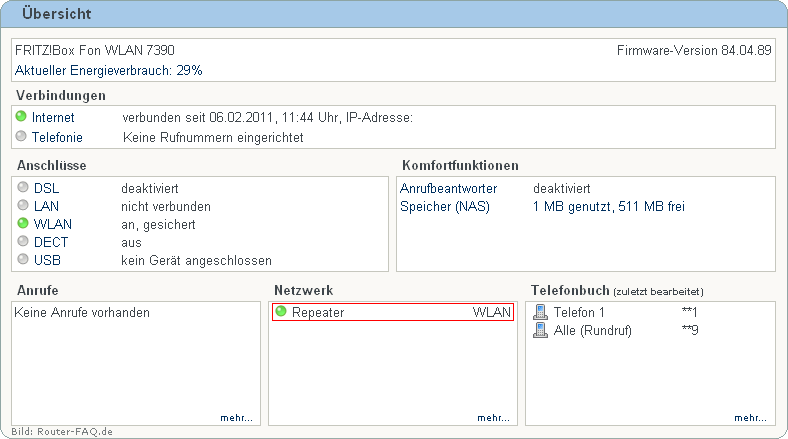The image size is (788, 439).
Task: Open the USB link
Action: coord(47,260)
